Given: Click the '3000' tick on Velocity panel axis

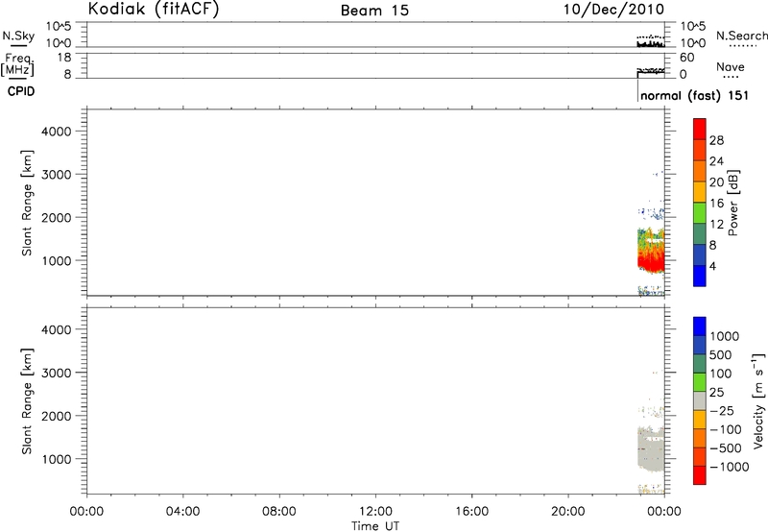Looking at the screenshot, I should (57, 373).
